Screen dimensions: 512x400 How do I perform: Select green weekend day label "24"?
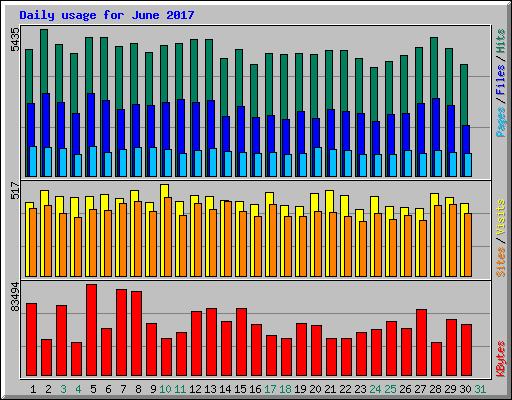pyautogui.click(x=375, y=389)
